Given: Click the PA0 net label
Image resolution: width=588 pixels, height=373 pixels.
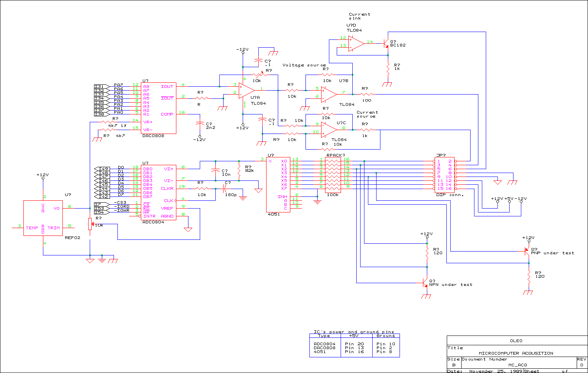Looking at the screenshot, I should point(119,112).
